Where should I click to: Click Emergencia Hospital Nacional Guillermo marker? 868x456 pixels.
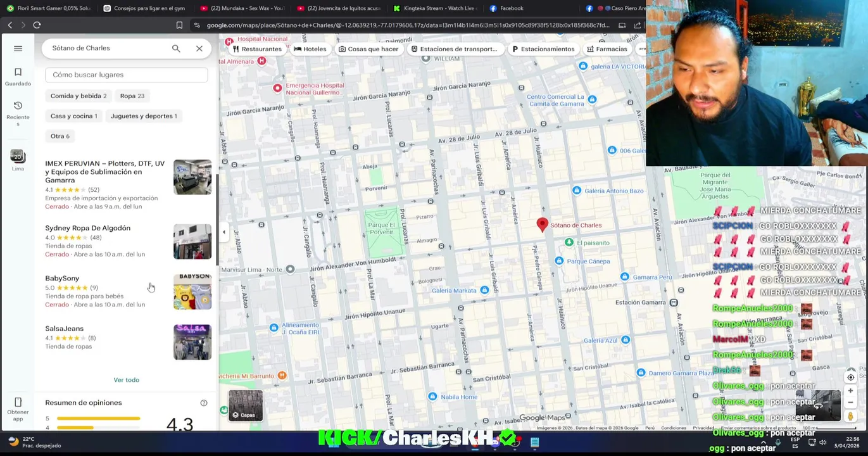[x=277, y=88]
